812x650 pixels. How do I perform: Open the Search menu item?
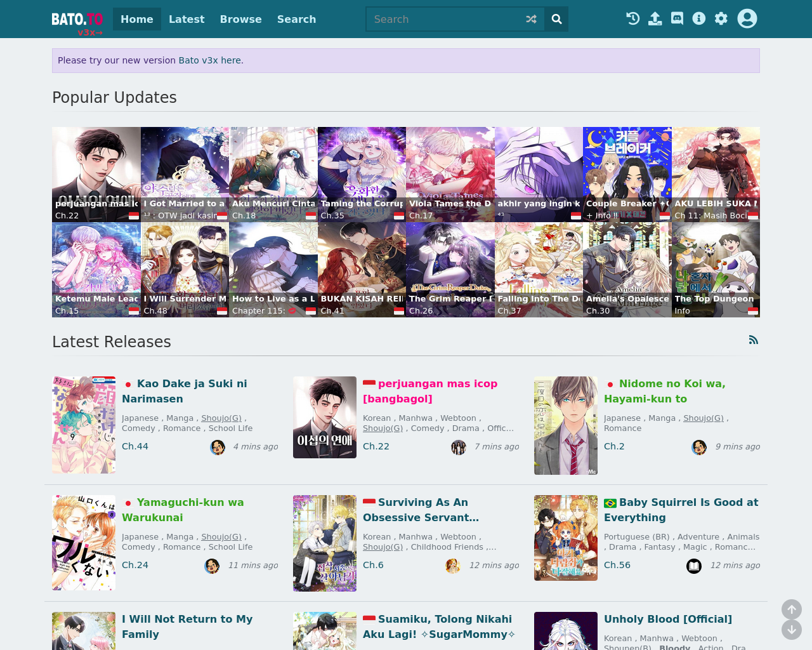pos(296,19)
